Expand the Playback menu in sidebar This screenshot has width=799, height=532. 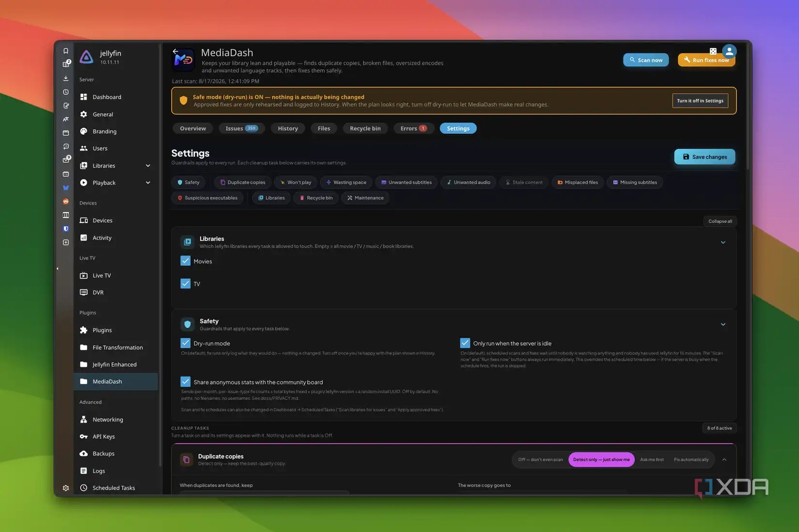[148, 183]
